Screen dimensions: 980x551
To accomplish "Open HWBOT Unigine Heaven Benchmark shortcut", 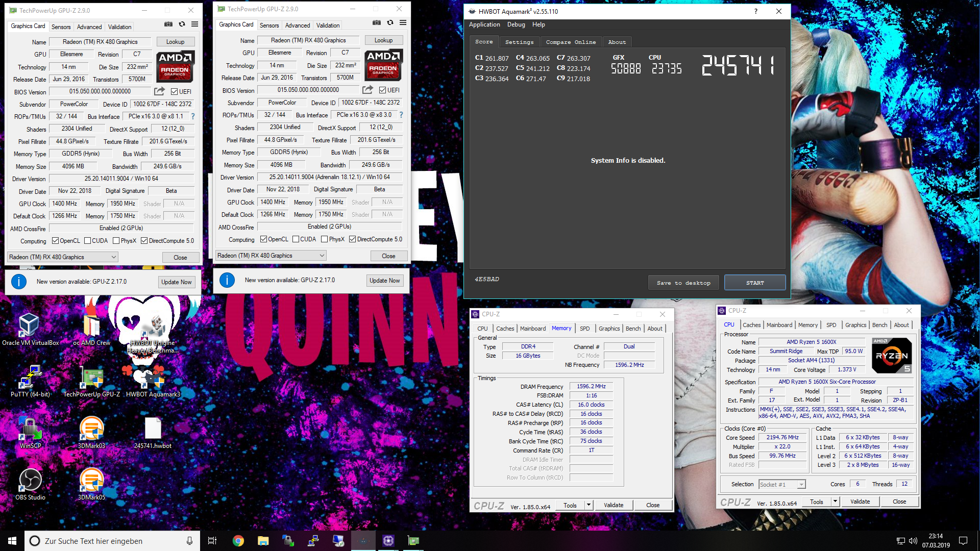I will 153,333.
